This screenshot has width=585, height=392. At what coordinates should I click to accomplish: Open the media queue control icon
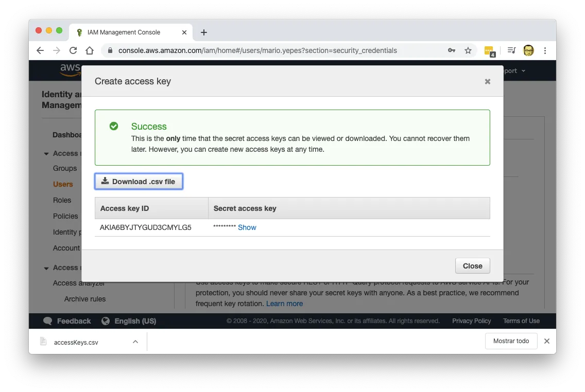[511, 50]
